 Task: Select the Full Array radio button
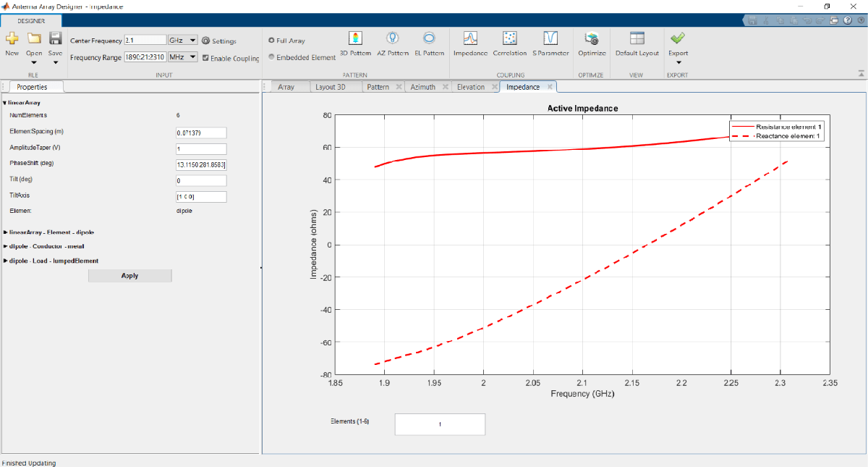[271, 41]
